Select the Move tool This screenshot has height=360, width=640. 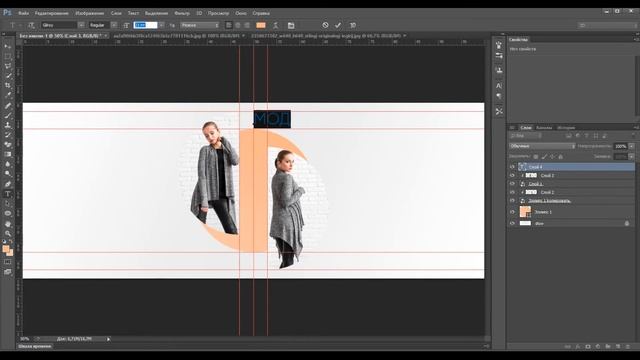[8, 46]
